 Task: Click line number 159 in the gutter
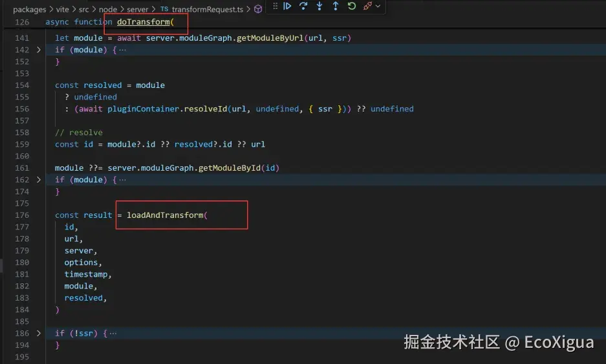(x=22, y=144)
